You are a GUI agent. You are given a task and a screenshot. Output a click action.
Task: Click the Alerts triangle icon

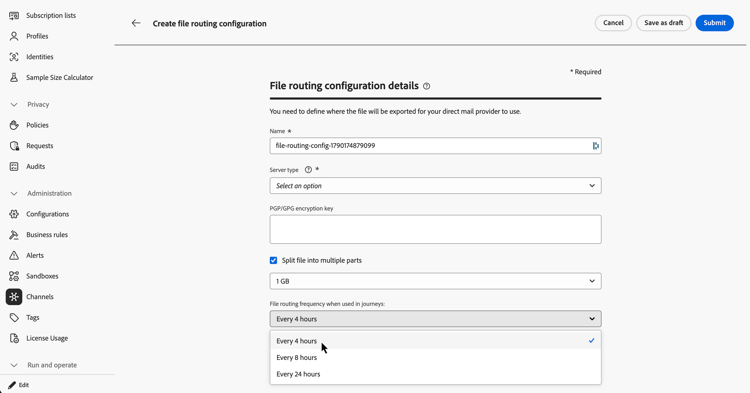[14, 255]
